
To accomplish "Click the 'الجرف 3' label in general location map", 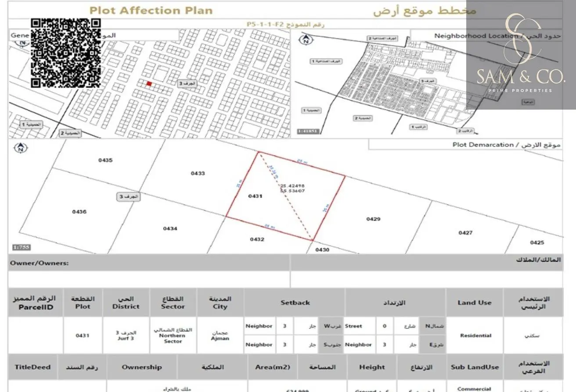I will tap(188, 83).
